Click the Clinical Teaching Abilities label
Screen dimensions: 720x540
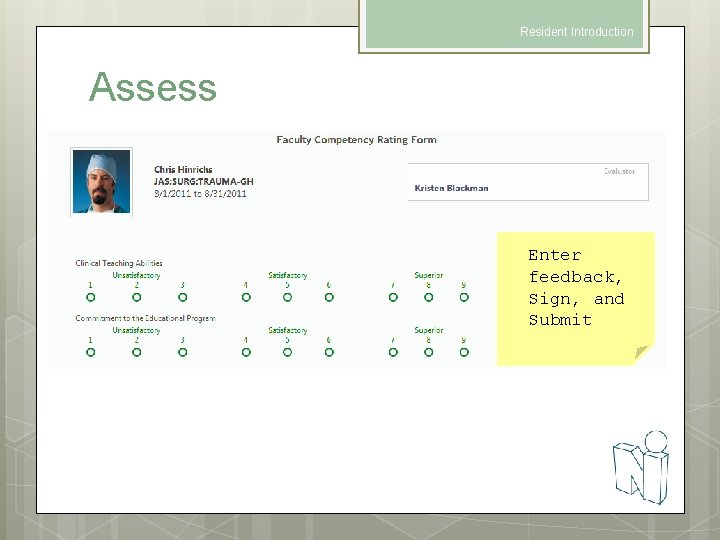point(119,263)
